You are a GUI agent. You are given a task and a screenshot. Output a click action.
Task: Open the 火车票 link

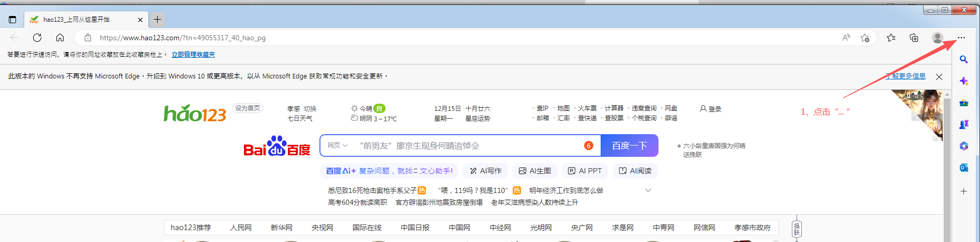587,108
